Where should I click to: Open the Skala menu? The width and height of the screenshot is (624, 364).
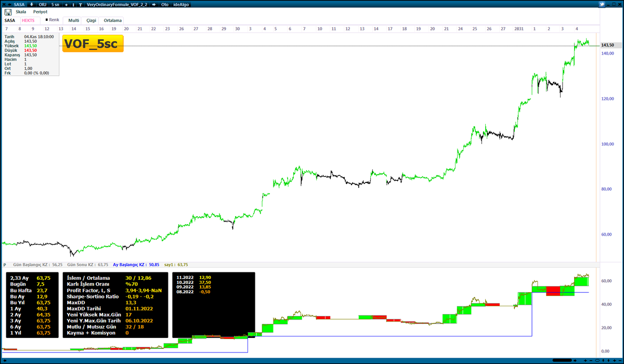[21, 12]
